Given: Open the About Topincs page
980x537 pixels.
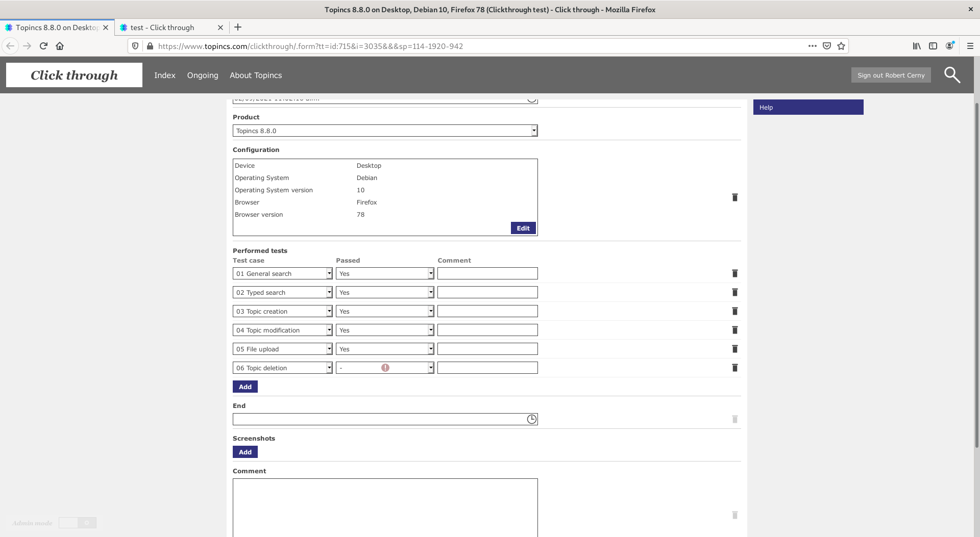Looking at the screenshot, I should point(256,75).
